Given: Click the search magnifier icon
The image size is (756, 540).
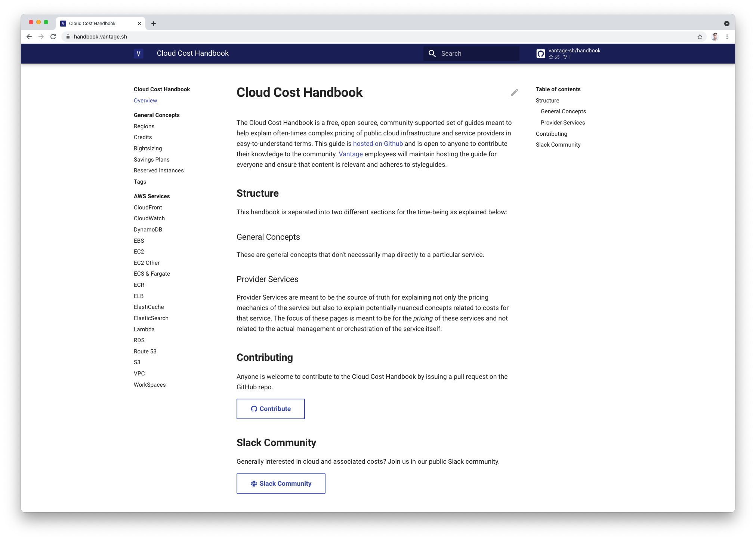Looking at the screenshot, I should coord(432,53).
